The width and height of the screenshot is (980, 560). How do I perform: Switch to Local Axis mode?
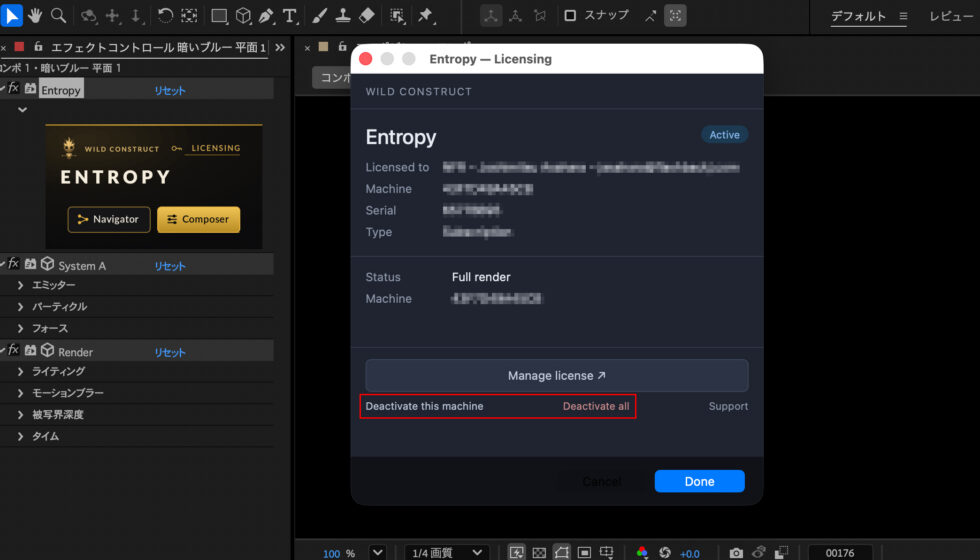click(x=491, y=16)
